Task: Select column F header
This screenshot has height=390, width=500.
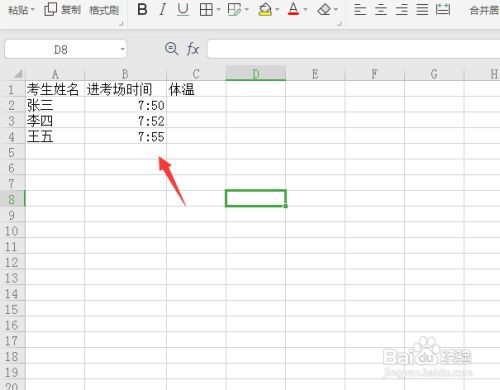Action: 375,74
